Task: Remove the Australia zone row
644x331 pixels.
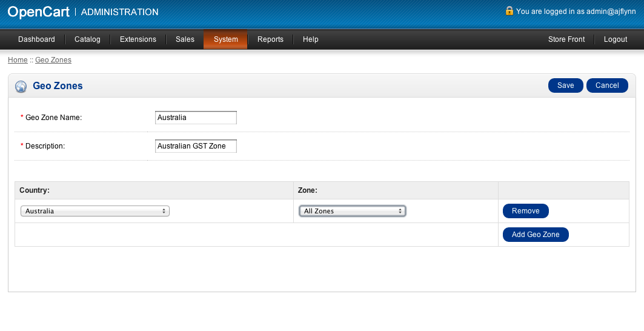Action: pyautogui.click(x=526, y=211)
